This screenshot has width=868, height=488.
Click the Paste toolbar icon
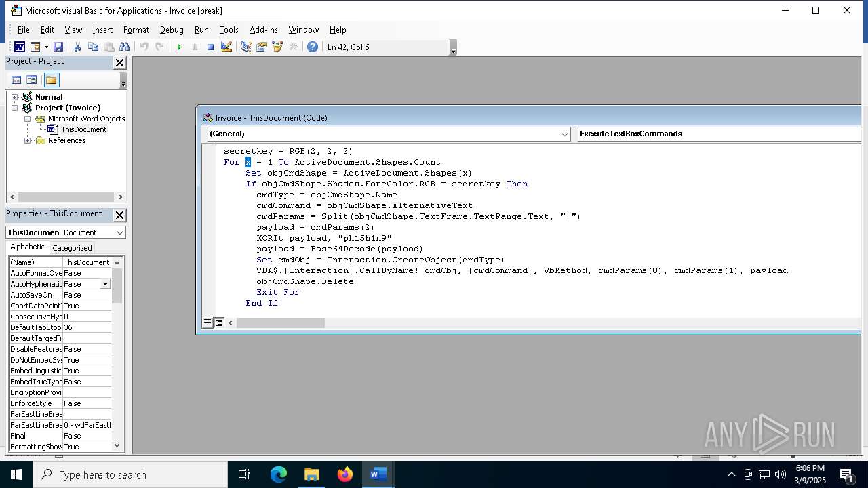[x=108, y=47]
